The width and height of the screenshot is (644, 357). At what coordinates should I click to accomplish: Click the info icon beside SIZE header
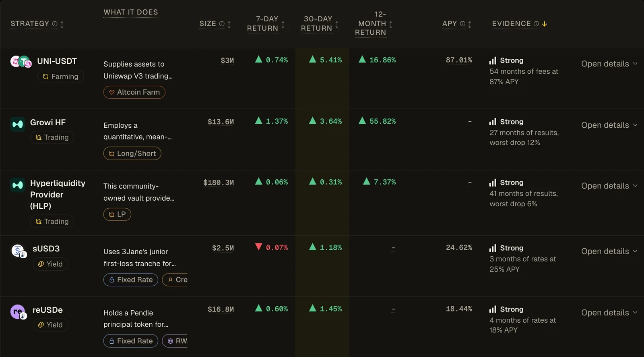point(222,24)
